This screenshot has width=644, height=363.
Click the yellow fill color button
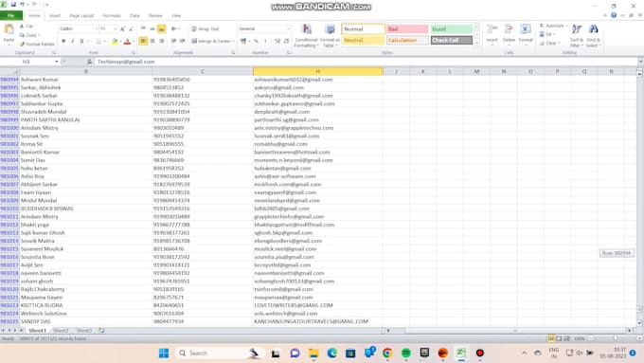[x=115, y=41]
